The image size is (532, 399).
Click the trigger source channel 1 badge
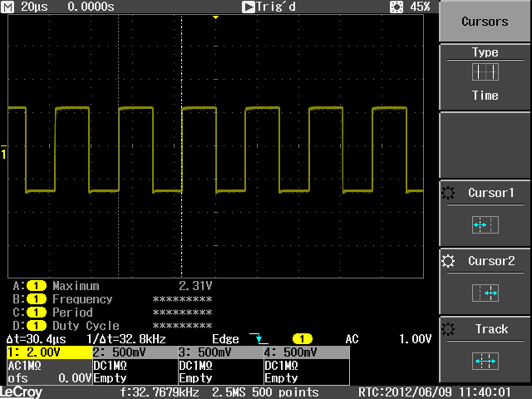click(303, 339)
